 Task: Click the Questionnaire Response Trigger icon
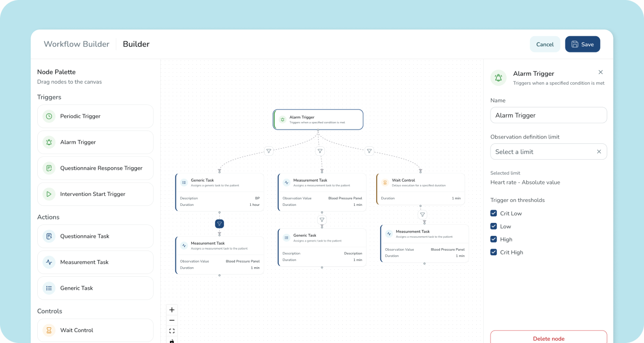[49, 168]
